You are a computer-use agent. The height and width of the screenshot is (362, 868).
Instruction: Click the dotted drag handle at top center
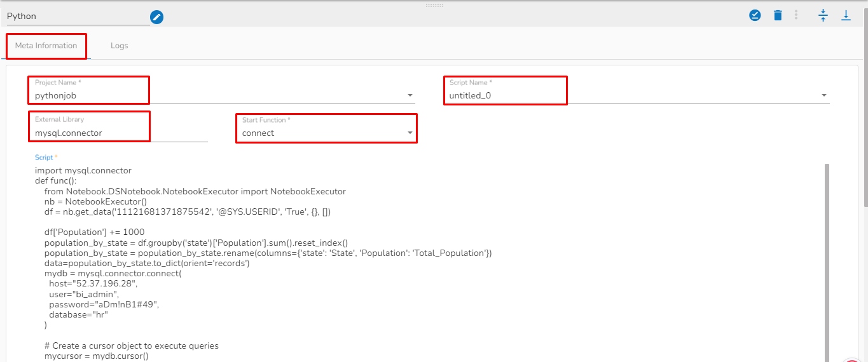434,5
